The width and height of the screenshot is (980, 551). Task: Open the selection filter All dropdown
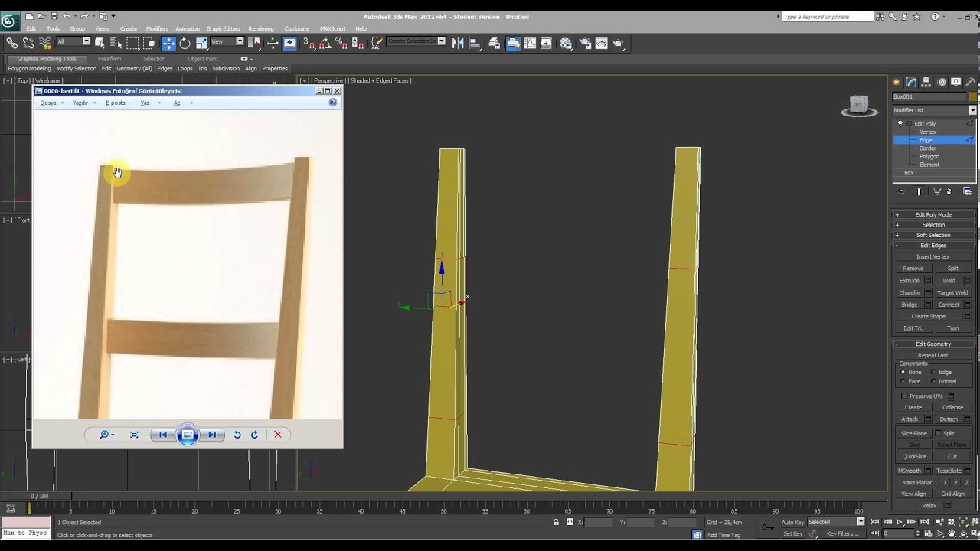click(x=73, y=41)
